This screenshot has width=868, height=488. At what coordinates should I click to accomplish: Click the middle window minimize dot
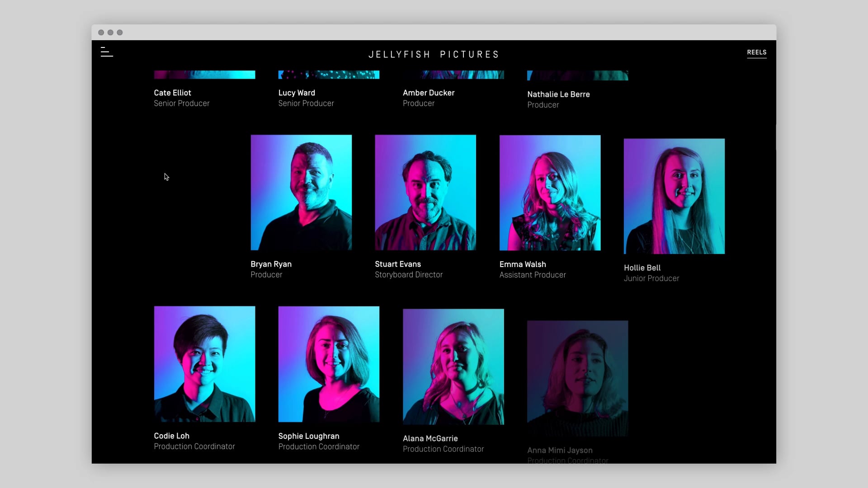pos(110,33)
